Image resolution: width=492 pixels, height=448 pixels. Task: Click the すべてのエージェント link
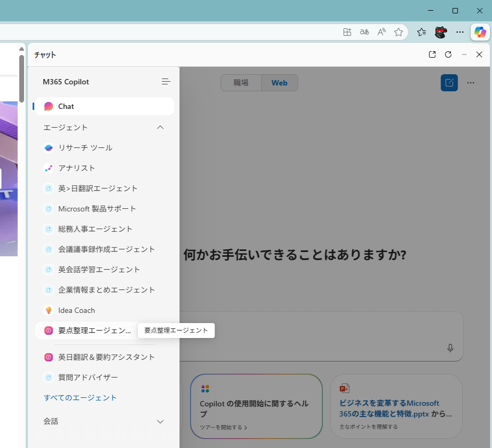point(80,398)
